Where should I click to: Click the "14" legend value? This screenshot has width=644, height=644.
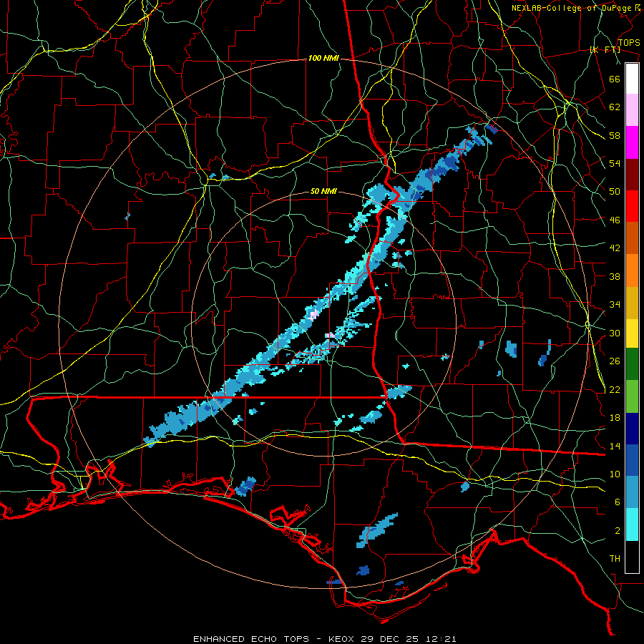tap(615, 446)
